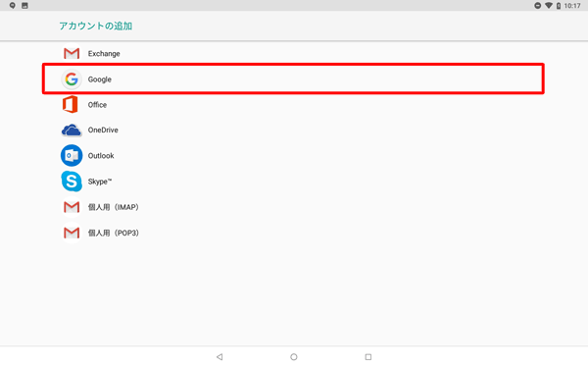This screenshot has height=368, width=588.
Task: Choose the OneDrive account label
Action: pos(103,130)
